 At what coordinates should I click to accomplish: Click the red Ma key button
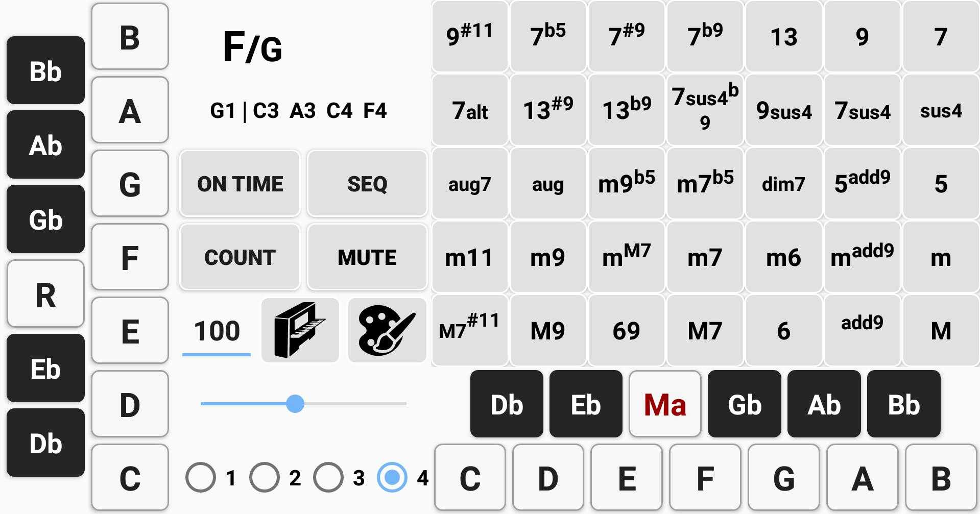(665, 404)
